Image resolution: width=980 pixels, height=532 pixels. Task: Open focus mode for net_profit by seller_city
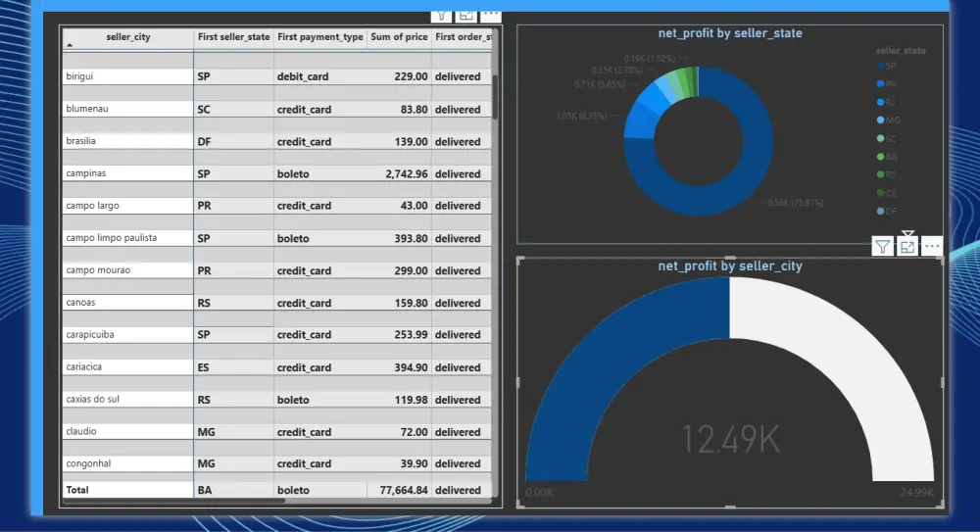pos(907,247)
